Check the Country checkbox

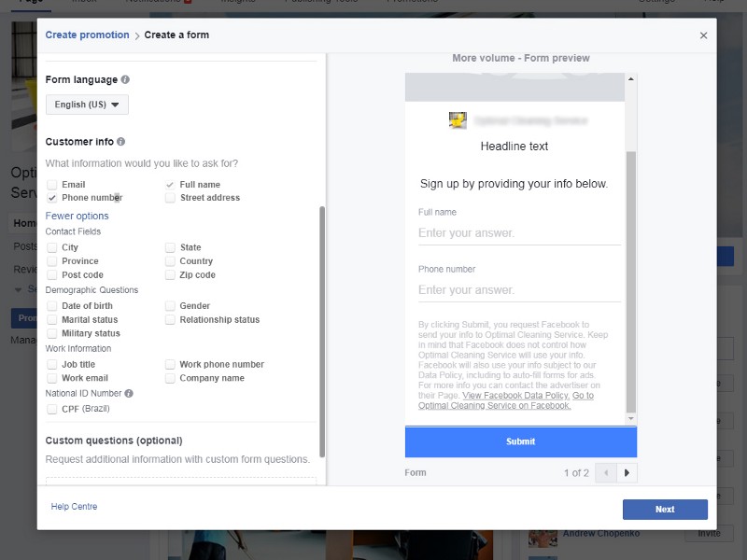170,261
